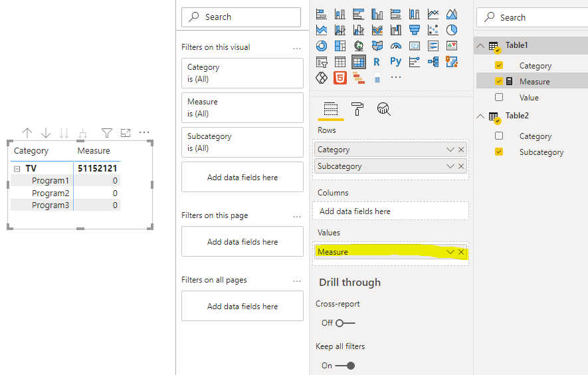Screen dimensions: 588x375
Task: Choose the Funnel visual
Action: (x=415, y=30)
